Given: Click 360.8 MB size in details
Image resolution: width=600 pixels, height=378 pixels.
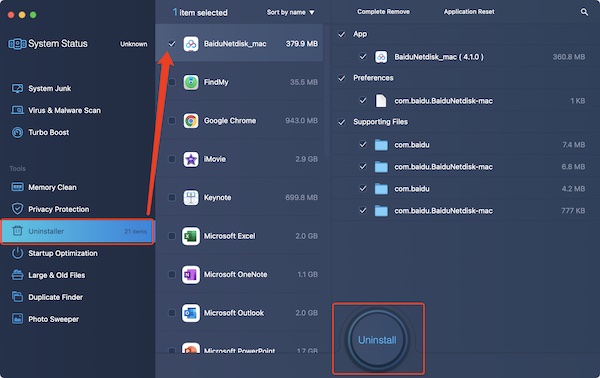Looking at the screenshot, I should click(x=569, y=57).
